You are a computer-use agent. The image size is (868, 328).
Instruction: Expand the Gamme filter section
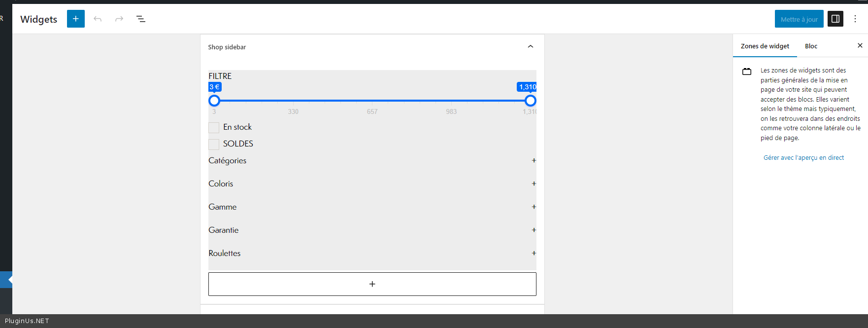[x=534, y=207]
